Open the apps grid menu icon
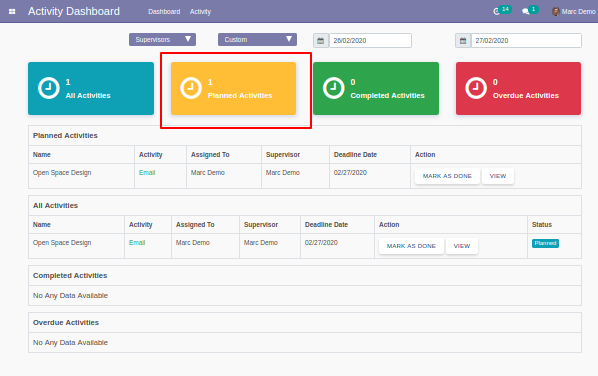Screen dimensions: 598x376 12,11
